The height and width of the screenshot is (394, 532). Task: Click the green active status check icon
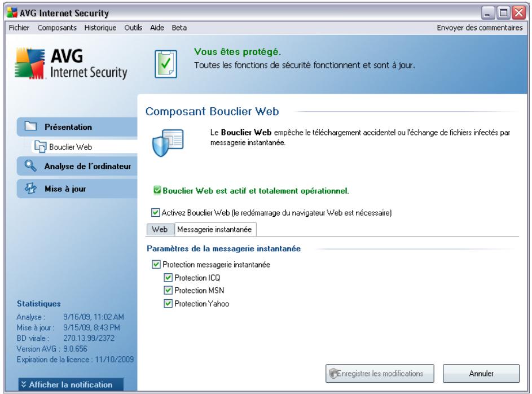click(157, 190)
